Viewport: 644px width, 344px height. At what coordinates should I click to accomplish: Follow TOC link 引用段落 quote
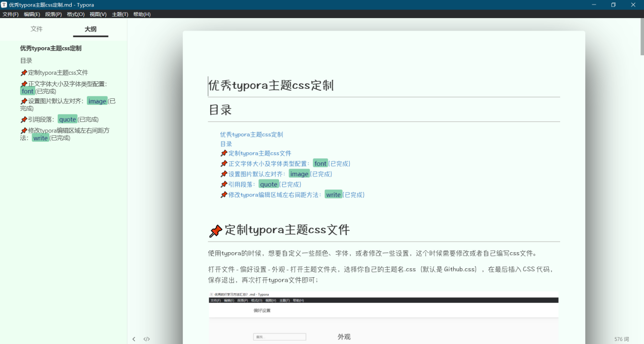pos(261,184)
